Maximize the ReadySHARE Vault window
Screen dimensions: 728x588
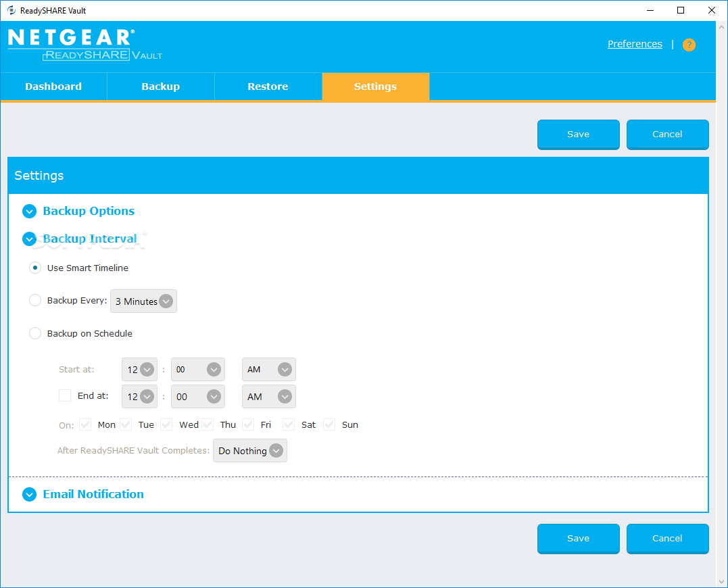[x=681, y=10]
